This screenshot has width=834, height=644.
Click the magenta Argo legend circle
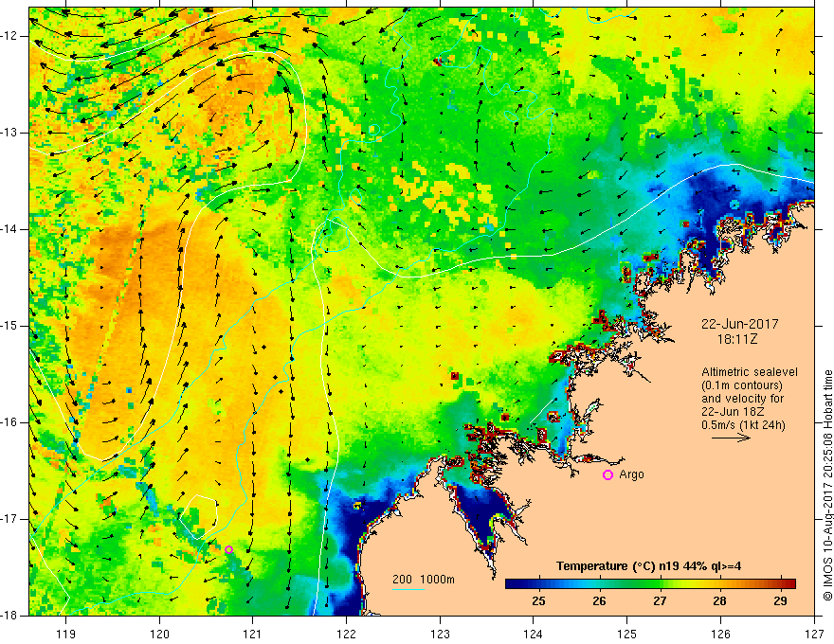607,475
